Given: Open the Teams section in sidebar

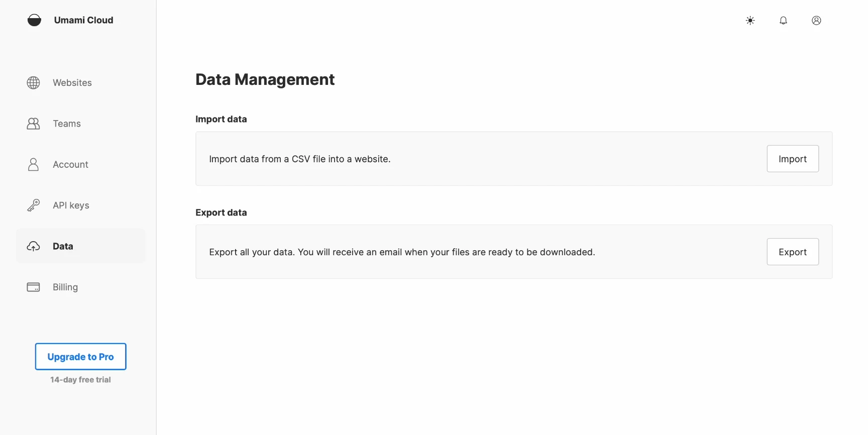Looking at the screenshot, I should coord(67,123).
